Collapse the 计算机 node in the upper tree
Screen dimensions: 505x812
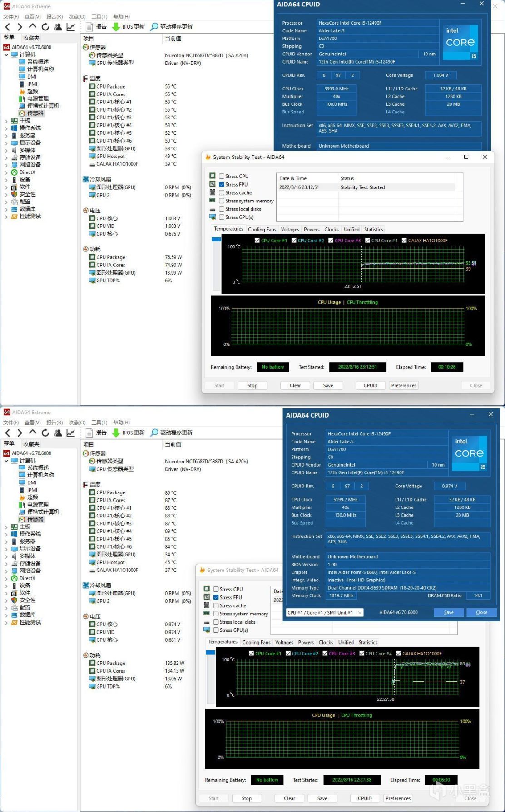pos(6,54)
